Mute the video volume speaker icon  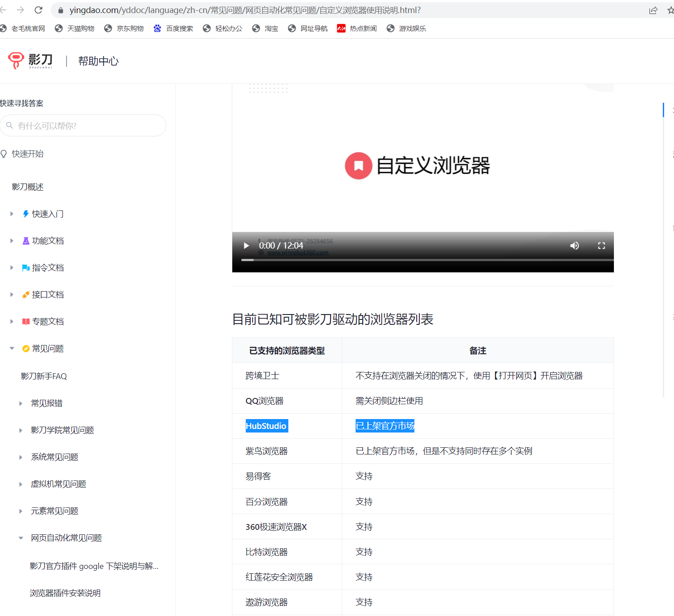[x=574, y=245]
